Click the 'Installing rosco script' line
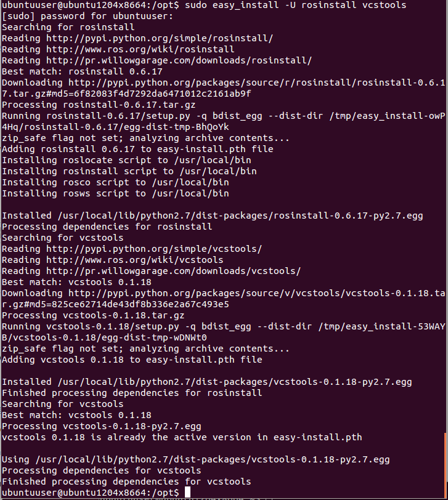 (x=115, y=182)
